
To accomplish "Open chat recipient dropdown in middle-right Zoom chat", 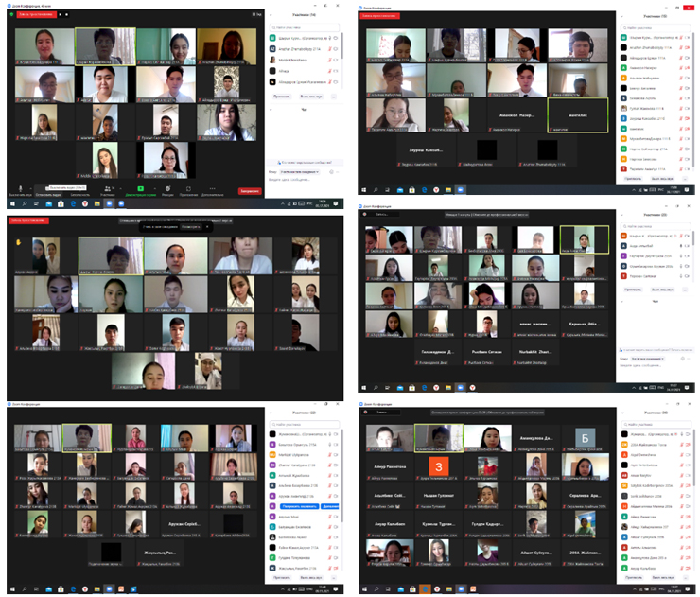I will coord(647,359).
